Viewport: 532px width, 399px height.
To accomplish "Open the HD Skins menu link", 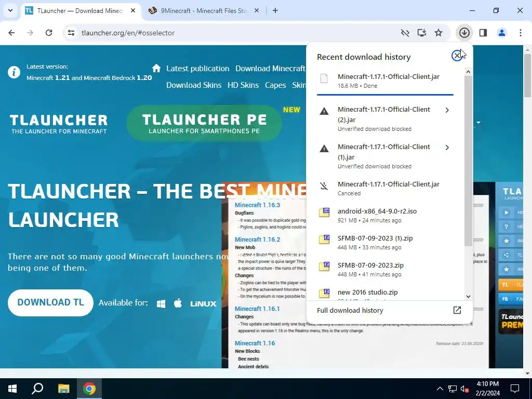I will click(x=243, y=85).
